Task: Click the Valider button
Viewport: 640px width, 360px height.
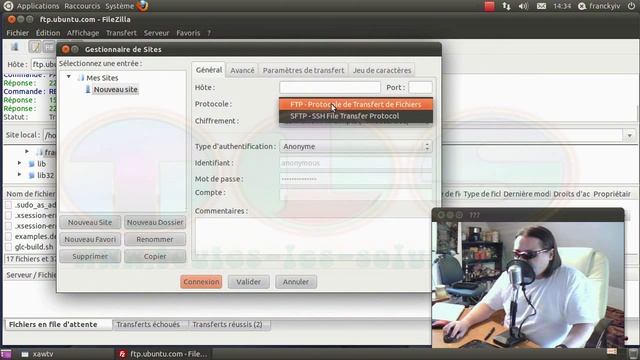Action: pos(249,282)
